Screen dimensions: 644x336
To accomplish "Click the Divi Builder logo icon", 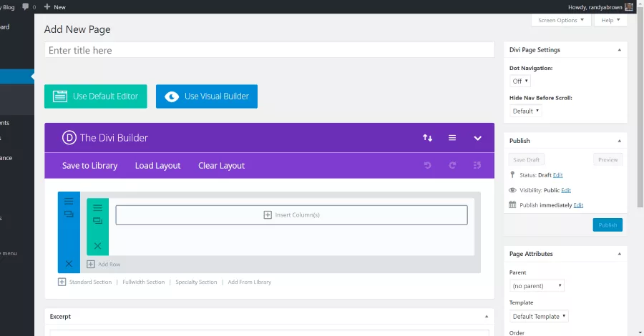I will pyautogui.click(x=69, y=137).
